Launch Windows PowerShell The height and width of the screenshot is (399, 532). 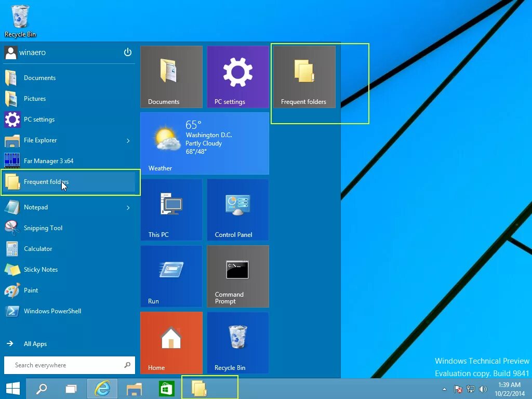pos(70,311)
